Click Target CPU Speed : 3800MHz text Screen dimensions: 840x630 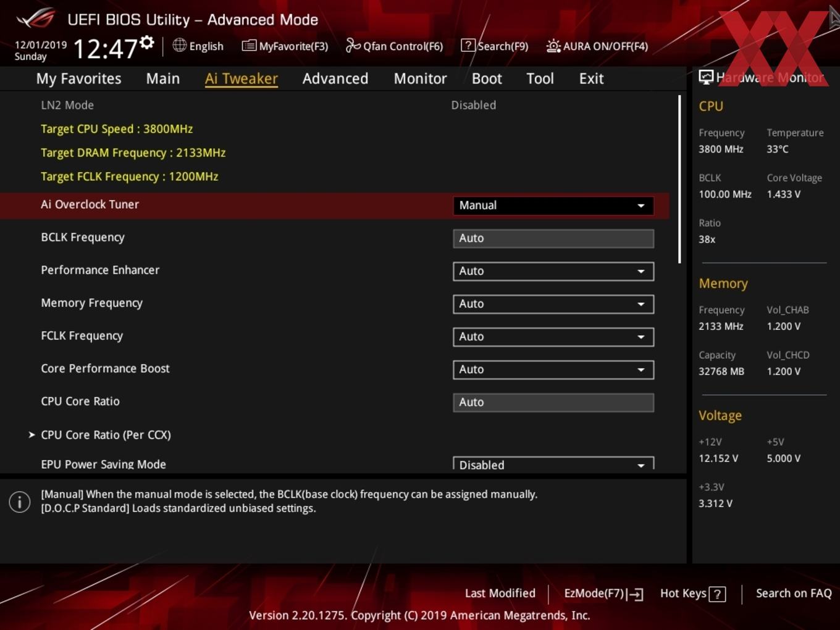[x=117, y=129]
